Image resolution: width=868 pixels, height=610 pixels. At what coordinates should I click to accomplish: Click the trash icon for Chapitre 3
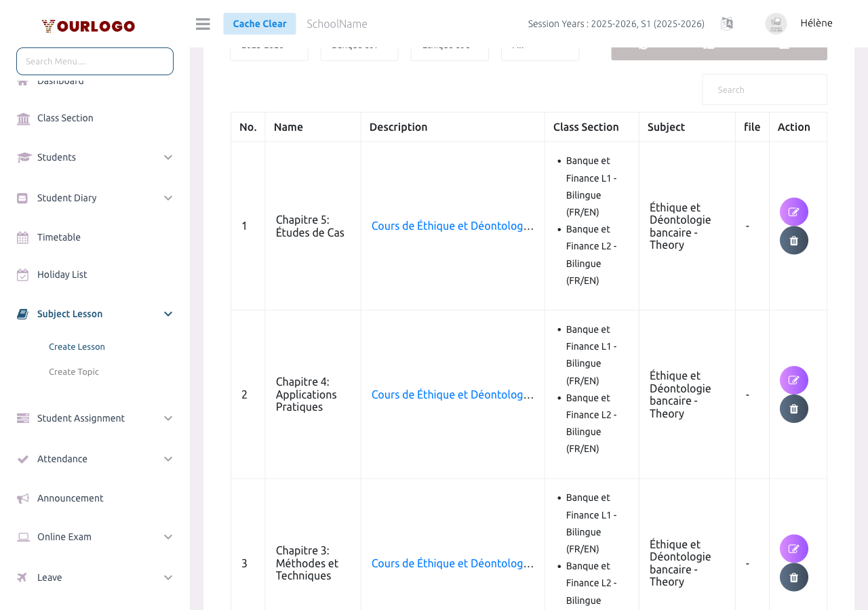click(793, 577)
